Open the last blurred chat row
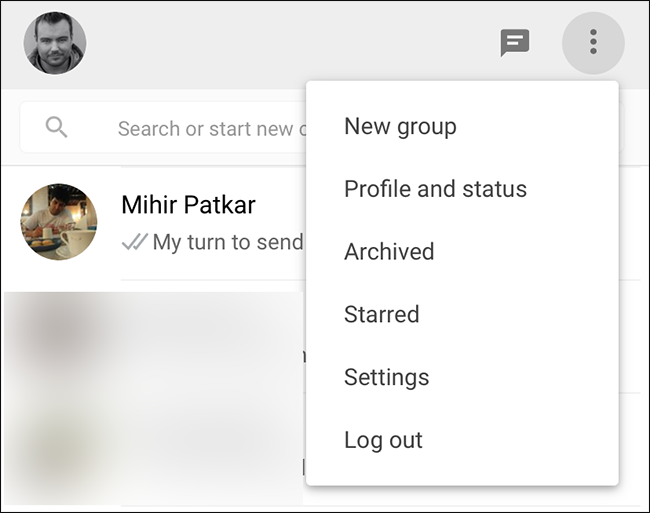The width and height of the screenshot is (650, 513). (153, 449)
